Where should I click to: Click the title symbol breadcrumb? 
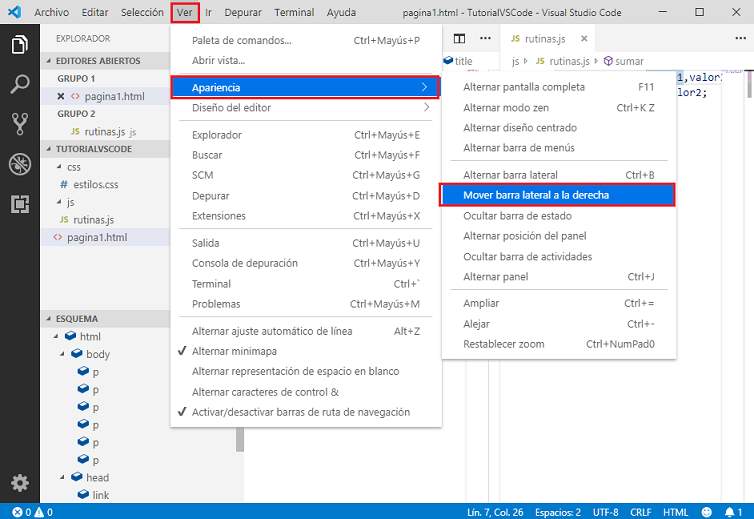pyautogui.click(x=458, y=61)
